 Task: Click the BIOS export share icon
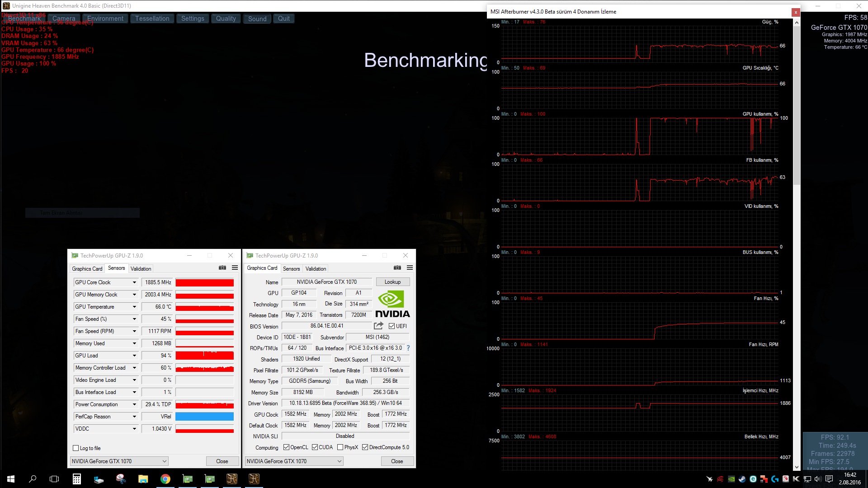(379, 326)
